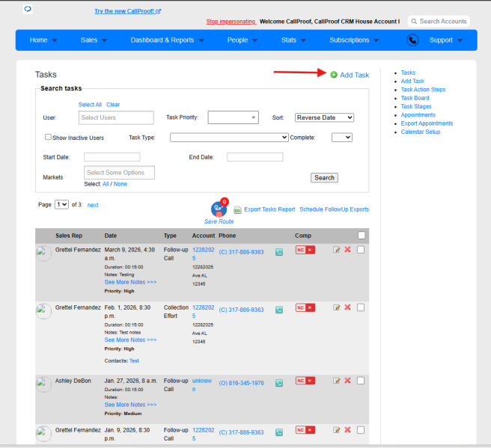Click the Markets Select Some Options field
491x448 pixels.
[x=119, y=172]
